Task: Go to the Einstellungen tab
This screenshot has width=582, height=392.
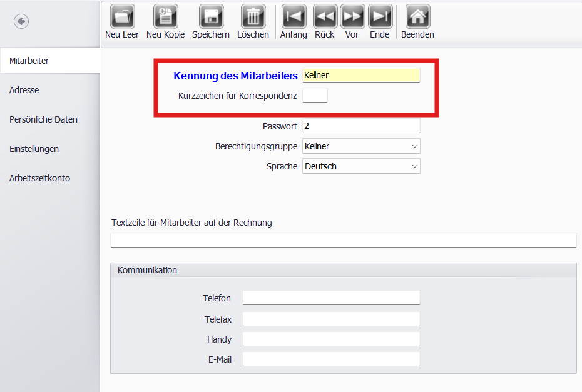Action: (50, 149)
